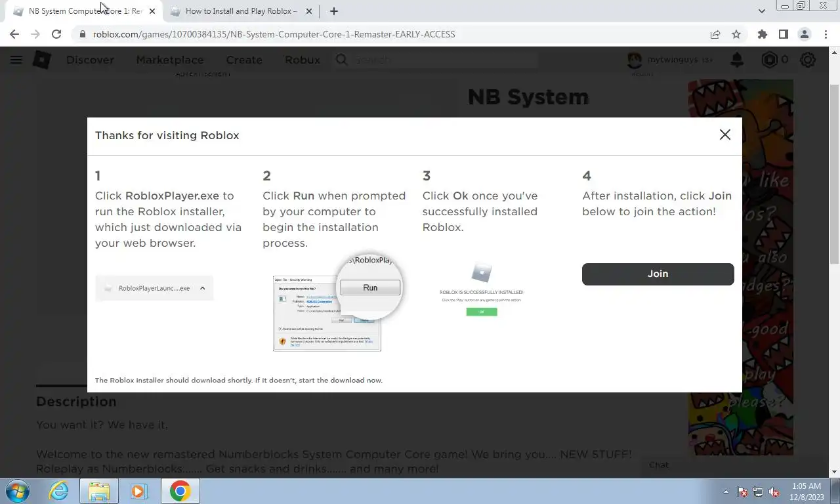
Task: Click the Join button in the dialog
Action: click(658, 274)
